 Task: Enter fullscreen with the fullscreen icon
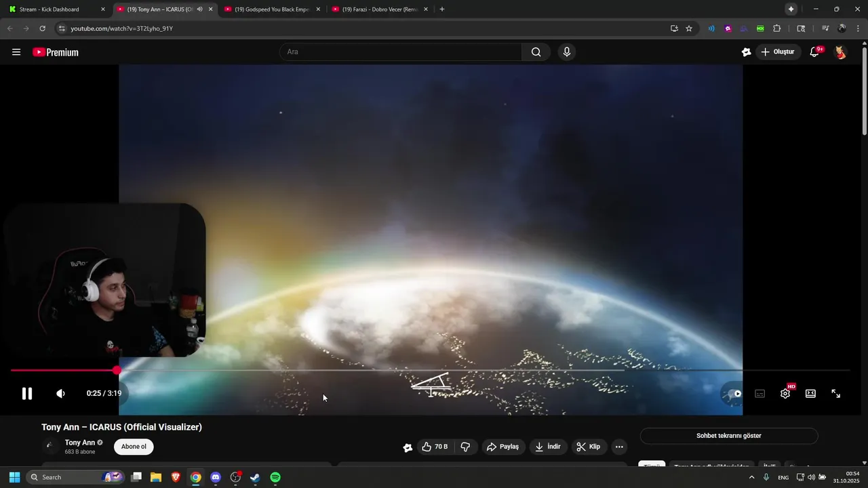click(x=836, y=394)
